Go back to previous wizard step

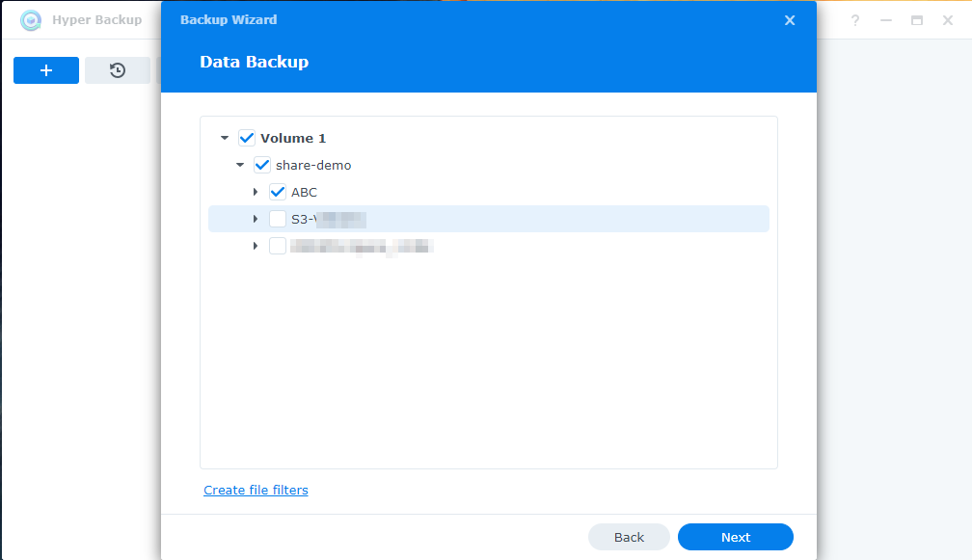pos(629,537)
